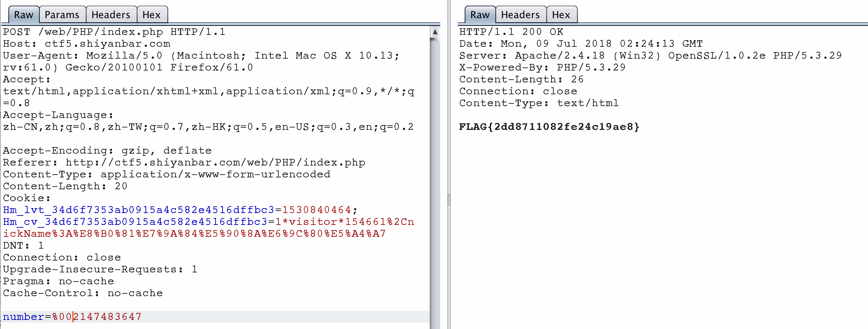Click the zh-CN language values line
This screenshot has height=329, width=868.
(208, 127)
